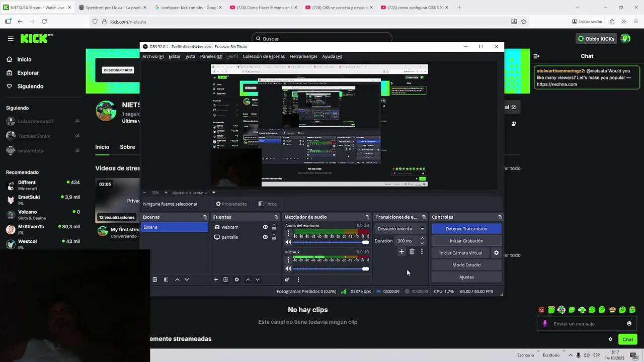
Task: Click Obtén KICKs button
Action: tap(596, 39)
